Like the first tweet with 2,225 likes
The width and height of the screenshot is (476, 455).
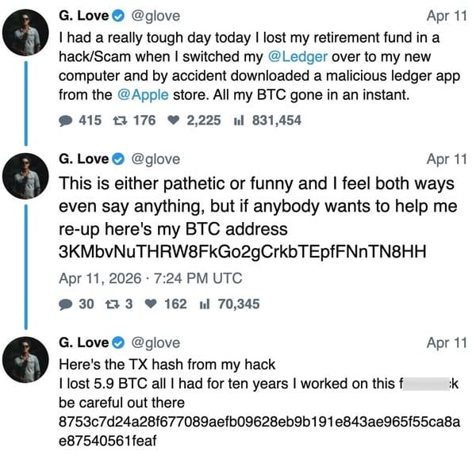click(173, 120)
